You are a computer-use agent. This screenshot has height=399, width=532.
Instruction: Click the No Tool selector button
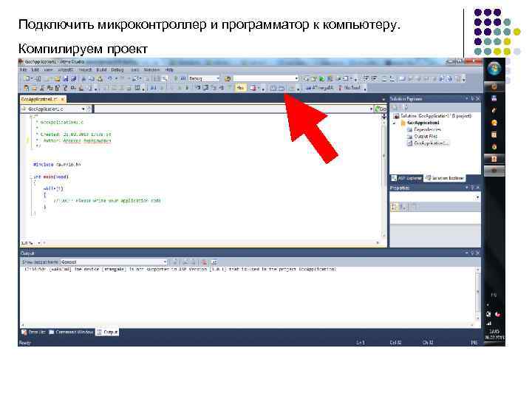pos(349,87)
